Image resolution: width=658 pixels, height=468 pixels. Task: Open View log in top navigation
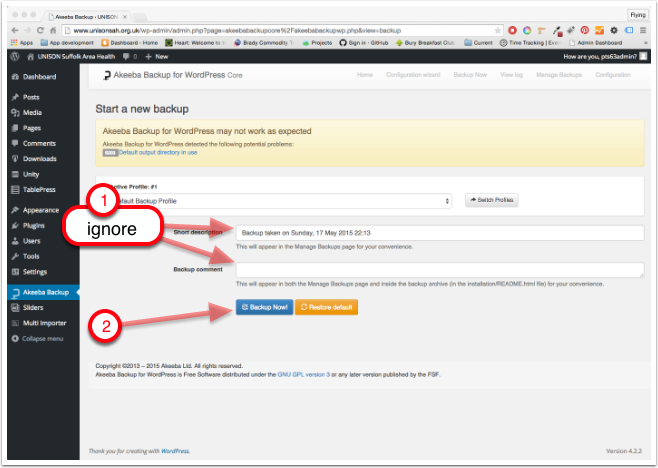511,75
